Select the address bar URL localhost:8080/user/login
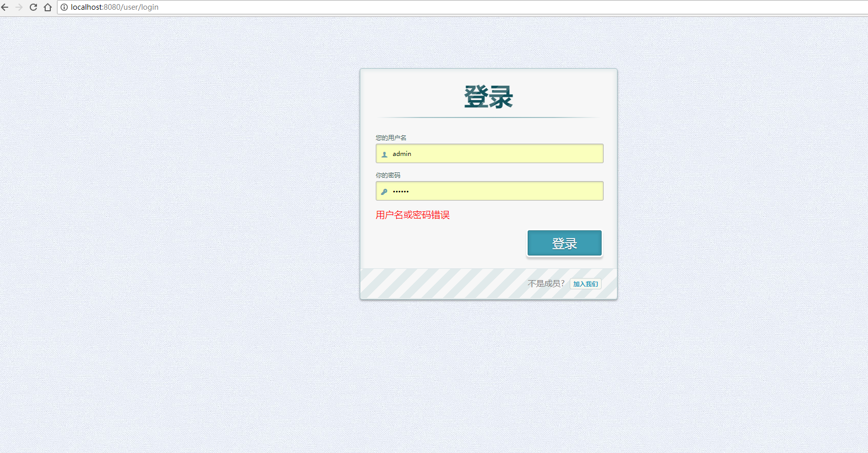 (114, 7)
